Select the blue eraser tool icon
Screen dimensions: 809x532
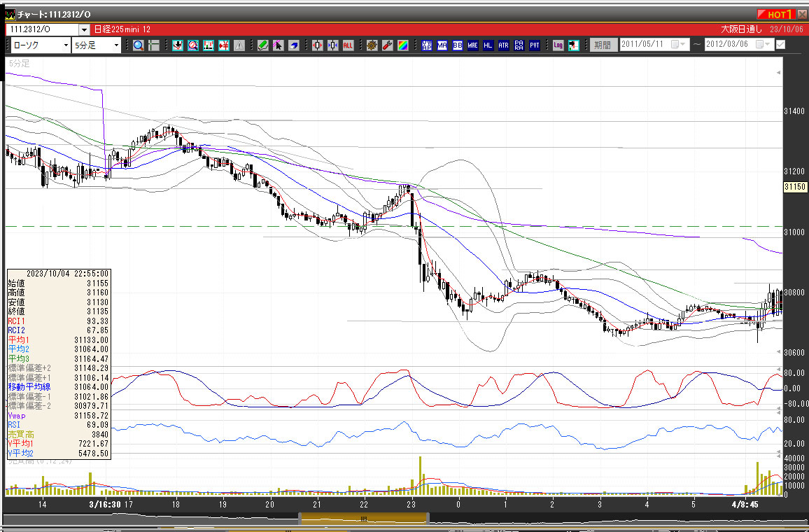point(293,45)
